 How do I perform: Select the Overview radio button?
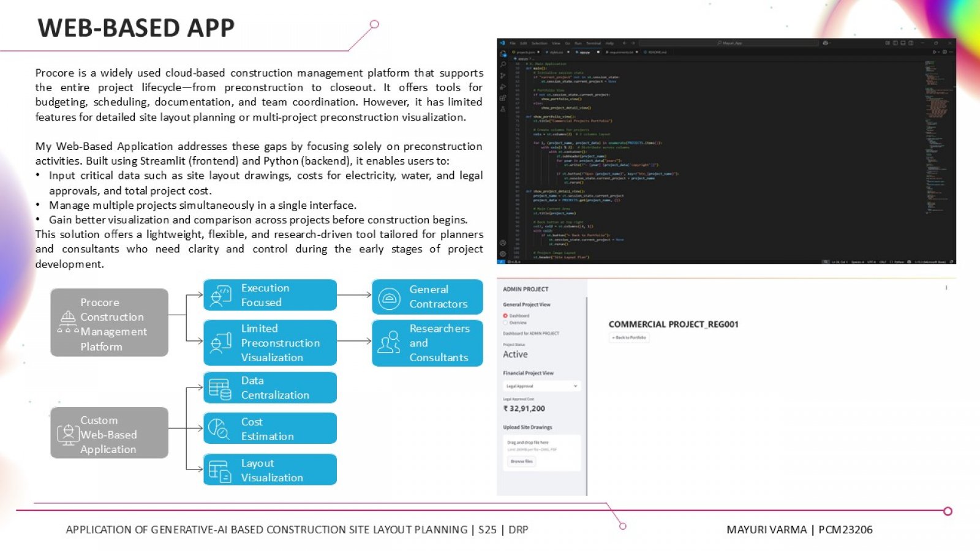tap(505, 323)
